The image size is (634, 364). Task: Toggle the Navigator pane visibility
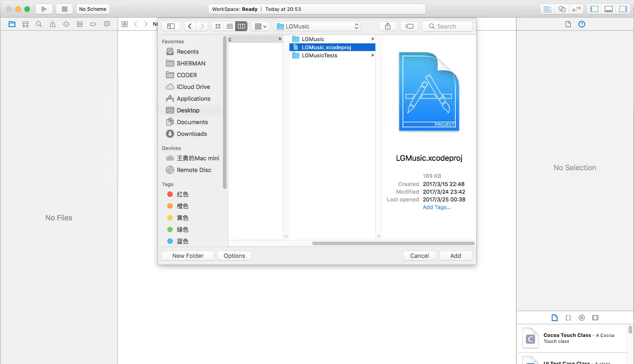coord(594,9)
